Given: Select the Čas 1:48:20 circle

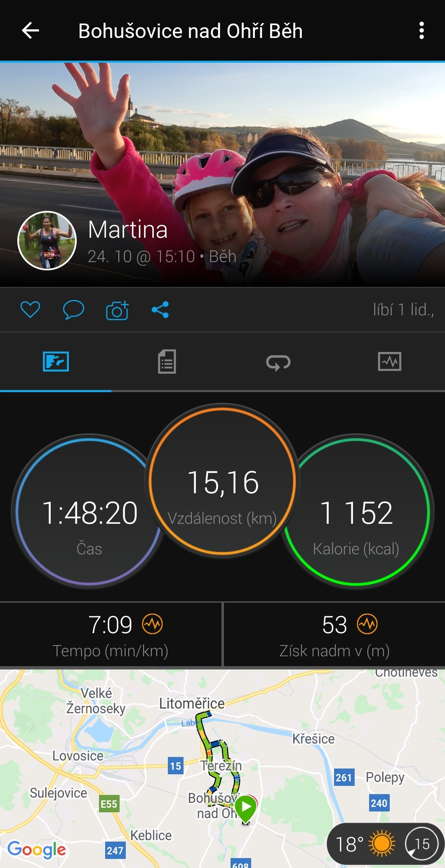Looking at the screenshot, I should (89, 512).
